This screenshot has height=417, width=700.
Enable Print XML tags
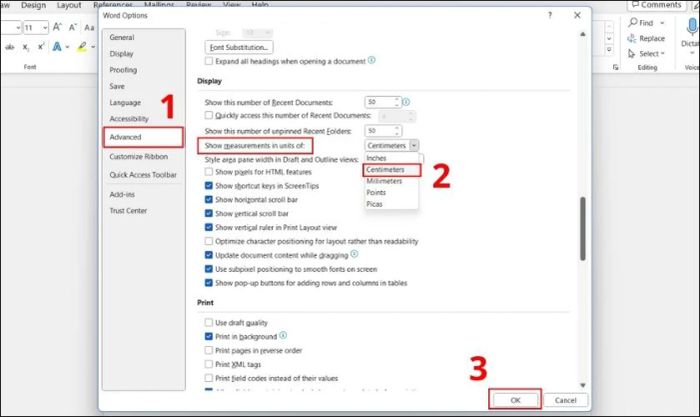pyautogui.click(x=208, y=364)
